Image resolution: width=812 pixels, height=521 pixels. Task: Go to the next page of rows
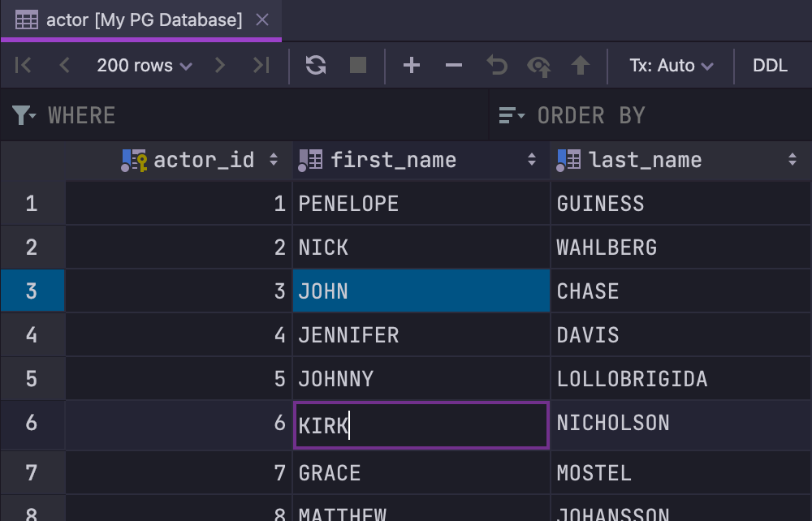219,66
